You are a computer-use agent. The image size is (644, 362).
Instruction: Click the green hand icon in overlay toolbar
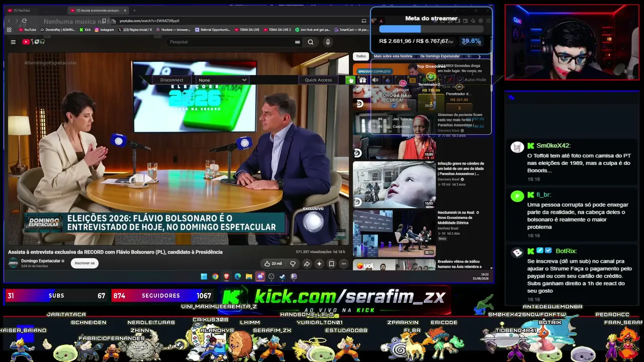(350, 80)
